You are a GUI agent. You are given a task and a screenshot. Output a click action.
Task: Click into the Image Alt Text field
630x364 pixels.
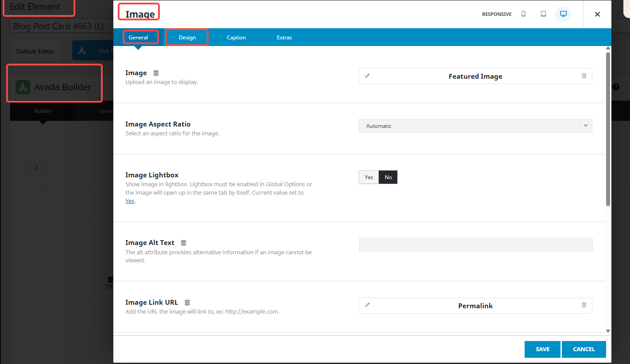(475, 245)
